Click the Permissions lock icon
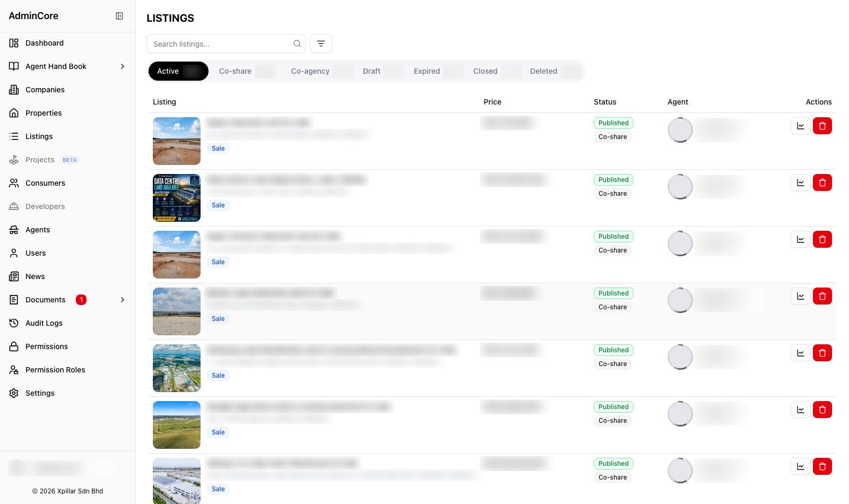 click(x=14, y=346)
